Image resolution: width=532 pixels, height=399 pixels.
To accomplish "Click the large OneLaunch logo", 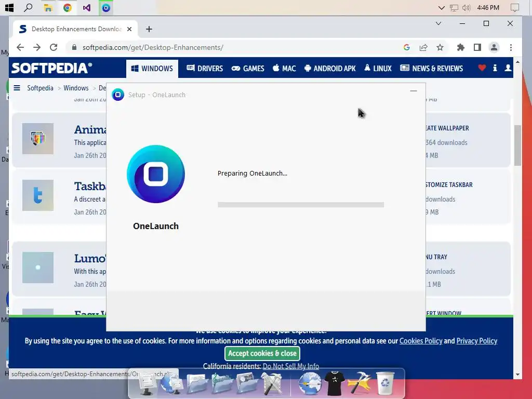I will coord(156,174).
